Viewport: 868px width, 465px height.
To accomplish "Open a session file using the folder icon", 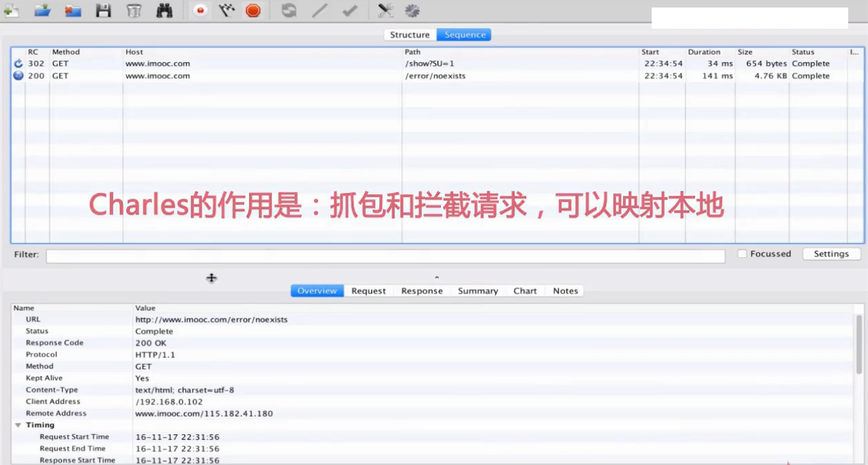I will (x=42, y=10).
